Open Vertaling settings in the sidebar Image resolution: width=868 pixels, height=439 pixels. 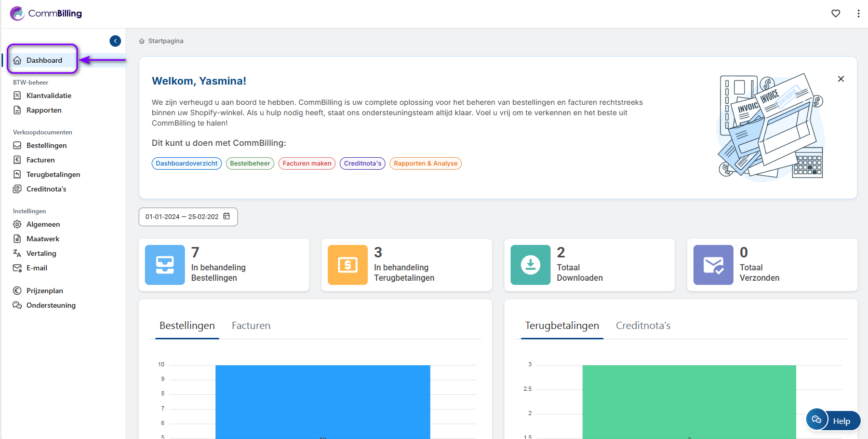(41, 253)
